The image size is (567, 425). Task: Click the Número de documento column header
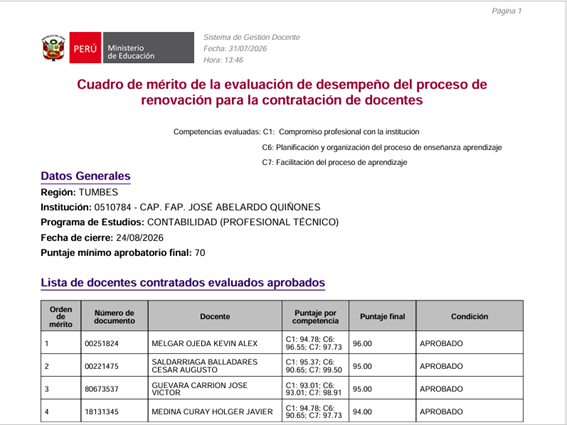click(x=114, y=316)
